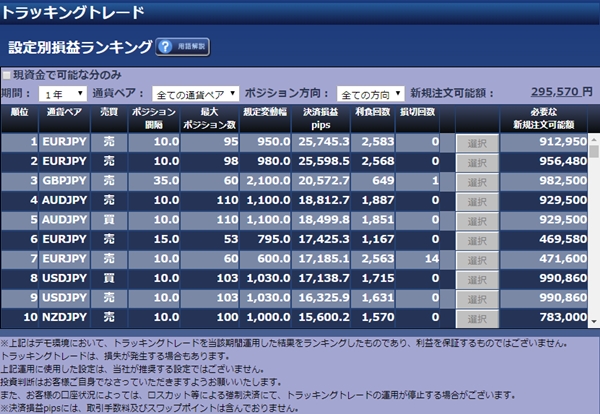Click the 17,425.3 pips value
The width and height of the screenshot is (600, 414).
coord(324,239)
